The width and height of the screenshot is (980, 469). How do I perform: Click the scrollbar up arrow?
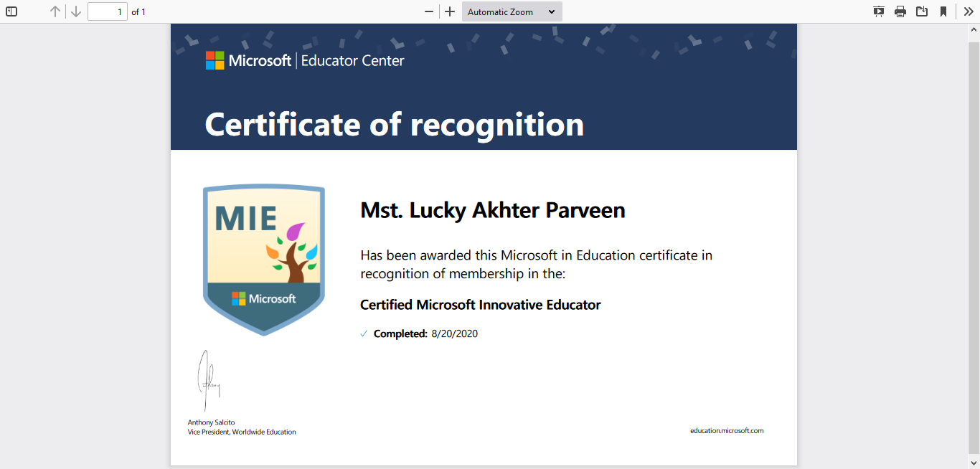point(974,30)
